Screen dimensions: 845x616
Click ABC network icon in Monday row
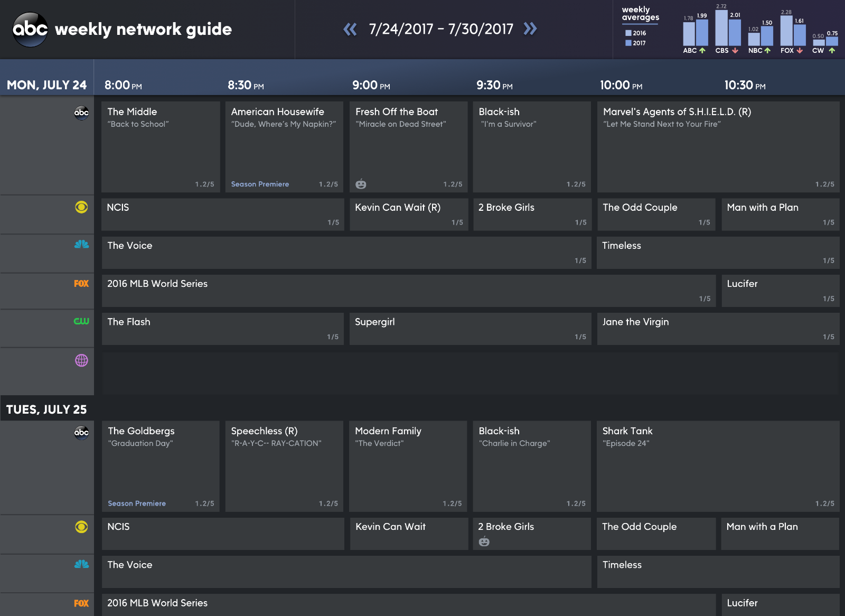coord(81,113)
